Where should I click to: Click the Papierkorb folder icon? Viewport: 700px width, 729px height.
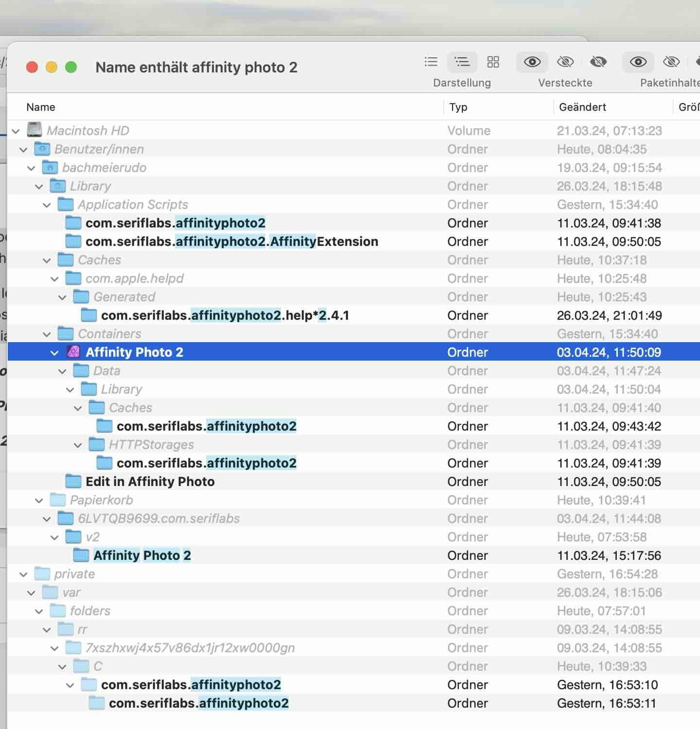[58, 500]
